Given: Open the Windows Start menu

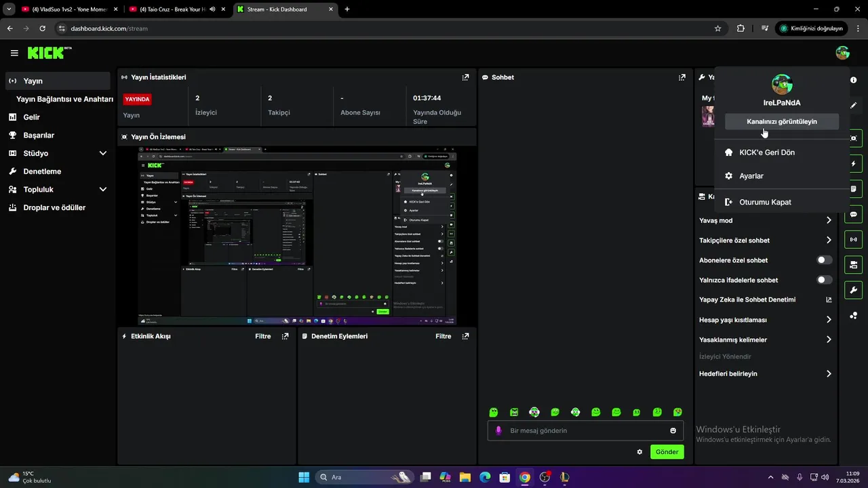Looking at the screenshot, I should (304, 477).
